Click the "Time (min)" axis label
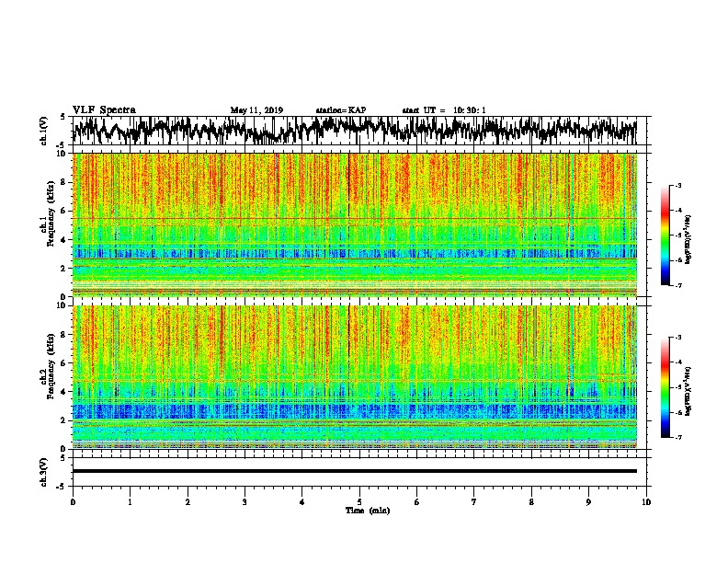Image resolution: width=728 pixels, height=563 pixels. 368,511
